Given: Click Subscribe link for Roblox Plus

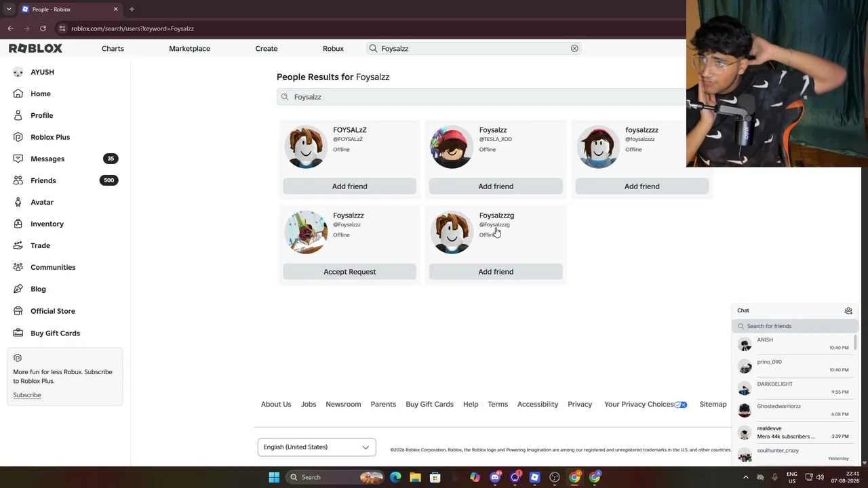Looking at the screenshot, I should click(27, 395).
